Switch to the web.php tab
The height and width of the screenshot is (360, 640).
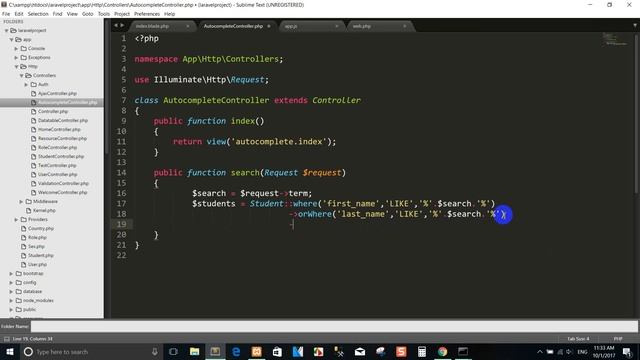point(362,26)
